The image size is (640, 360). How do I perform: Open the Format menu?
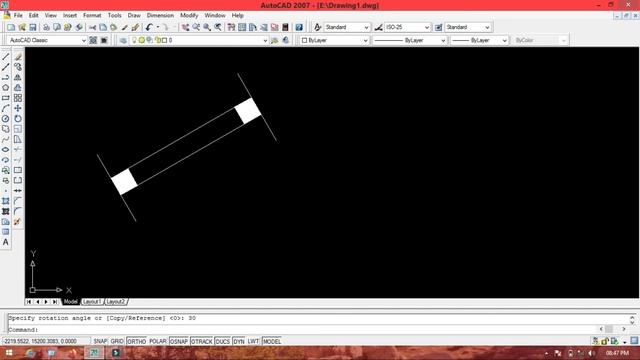click(x=92, y=15)
